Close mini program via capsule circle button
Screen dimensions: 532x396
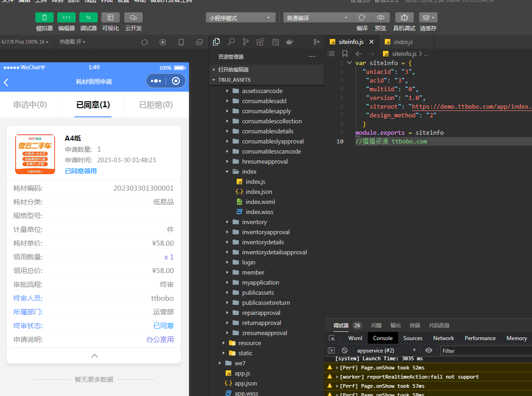[176, 81]
